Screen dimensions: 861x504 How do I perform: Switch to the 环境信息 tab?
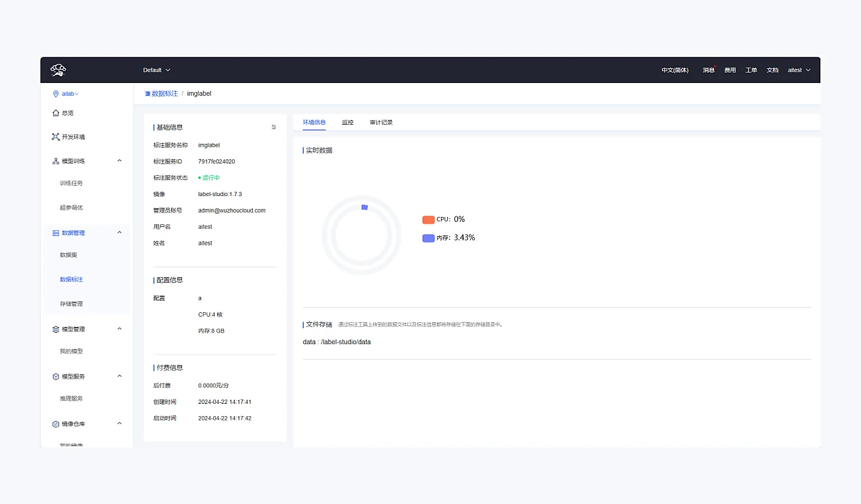[314, 122]
